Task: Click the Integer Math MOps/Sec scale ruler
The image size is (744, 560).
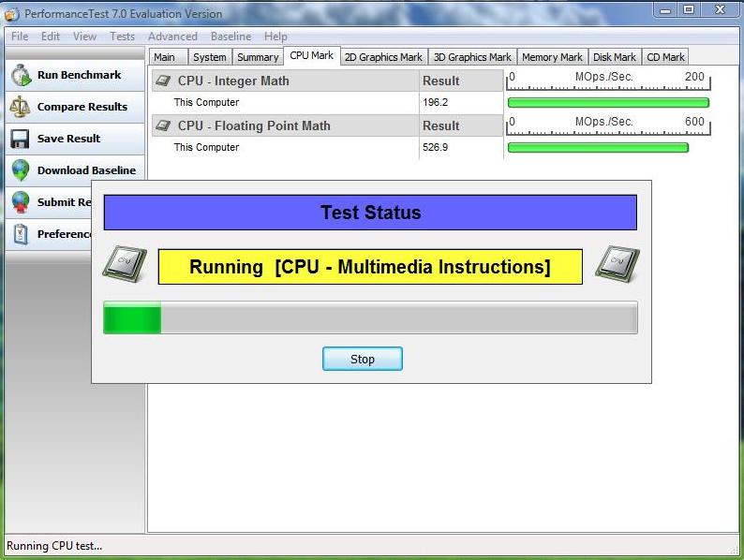Action: pyautogui.click(x=608, y=81)
